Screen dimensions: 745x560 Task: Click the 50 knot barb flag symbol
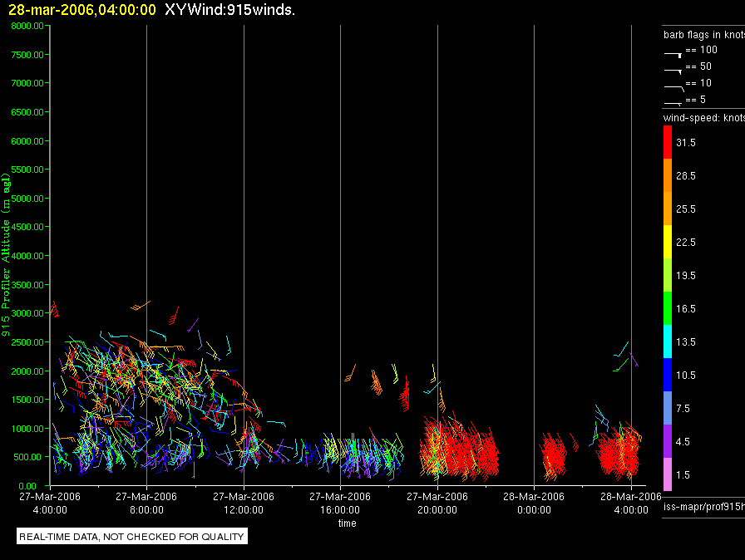coord(673,71)
